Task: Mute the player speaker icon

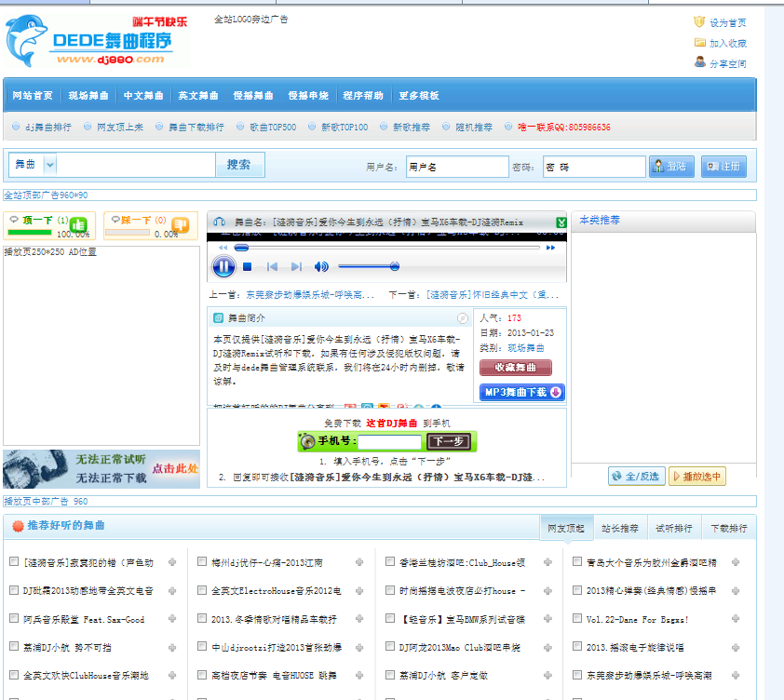Action: [x=321, y=267]
